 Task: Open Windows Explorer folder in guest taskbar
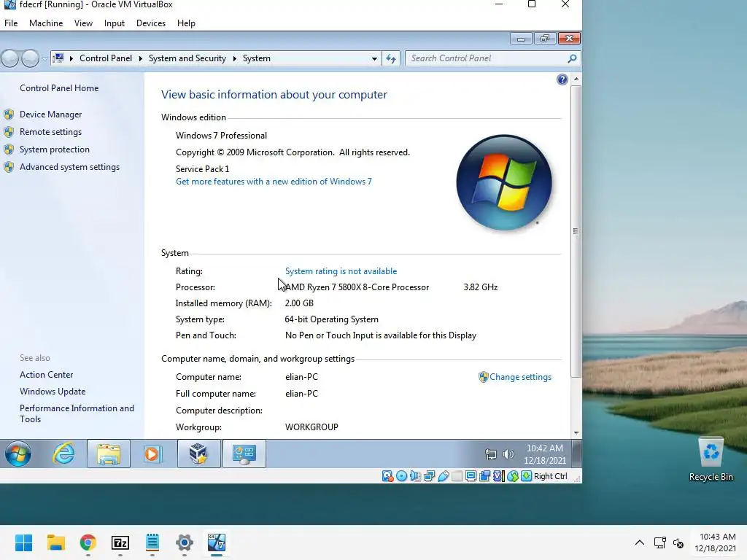coord(109,454)
